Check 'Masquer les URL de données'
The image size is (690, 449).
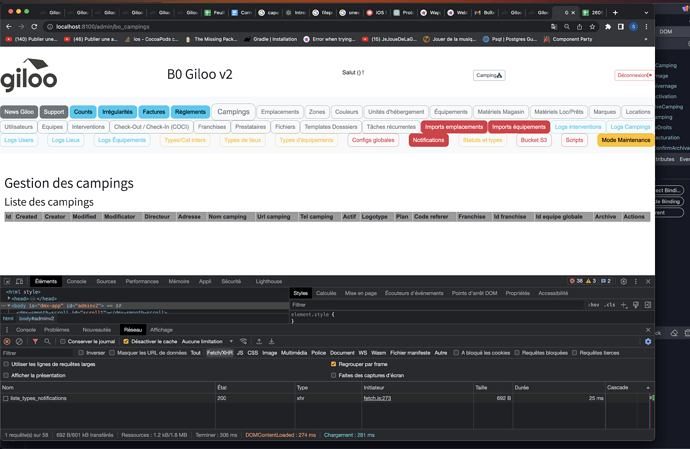pyautogui.click(x=112, y=353)
